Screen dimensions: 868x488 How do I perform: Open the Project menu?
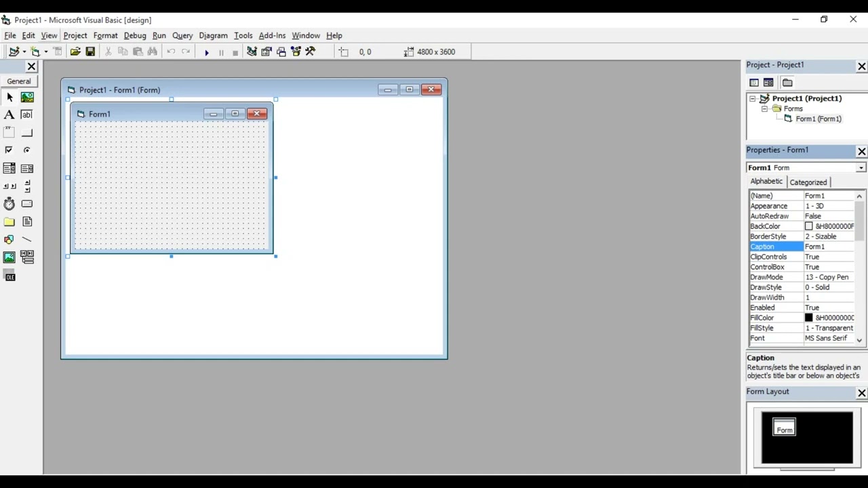pyautogui.click(x=75, y=35)
